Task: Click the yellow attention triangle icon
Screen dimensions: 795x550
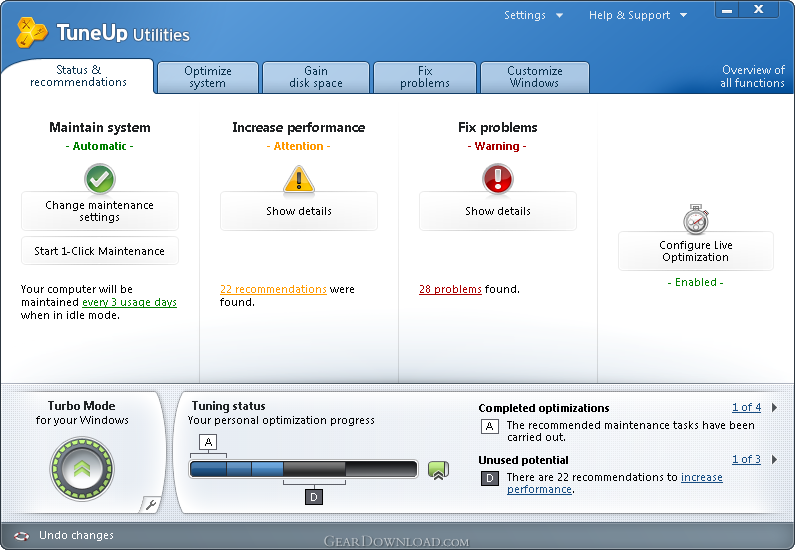Action: 299,180
